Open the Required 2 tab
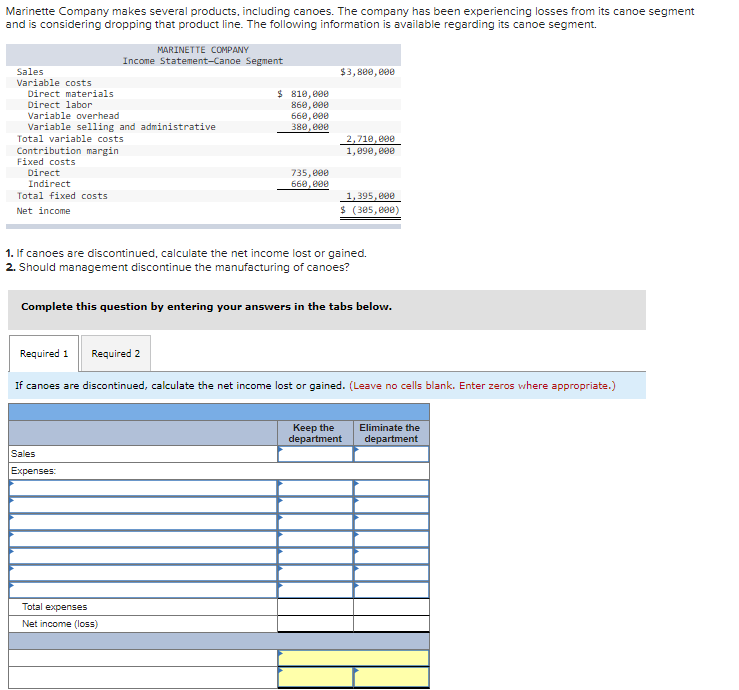The image size is (739, 690). tap(116, 353)
